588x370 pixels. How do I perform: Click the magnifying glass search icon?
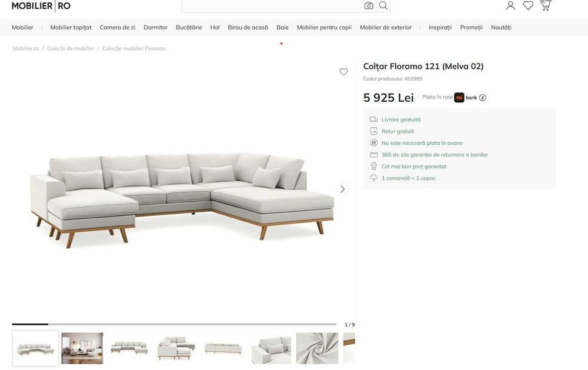coord(383,6)
